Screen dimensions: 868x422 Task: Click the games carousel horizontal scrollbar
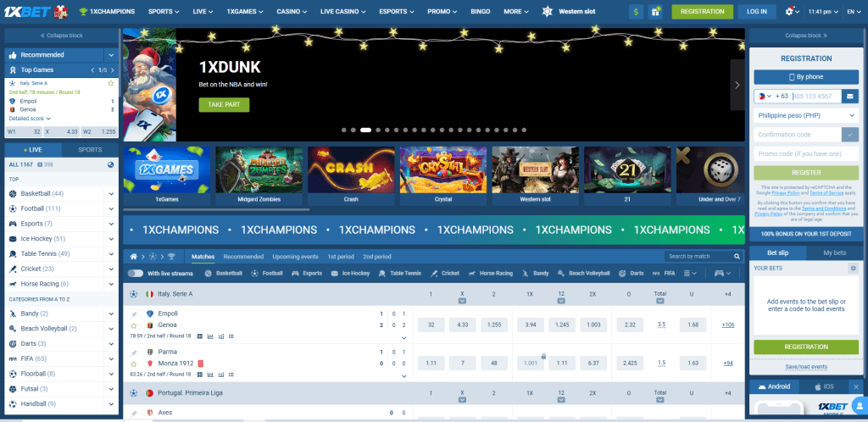point(216,209)
